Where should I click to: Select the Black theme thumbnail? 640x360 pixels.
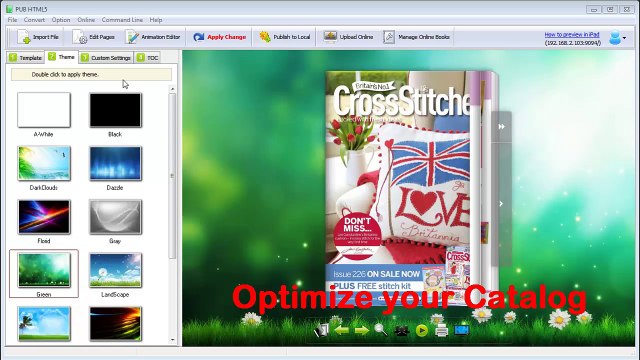pos(116,110)
